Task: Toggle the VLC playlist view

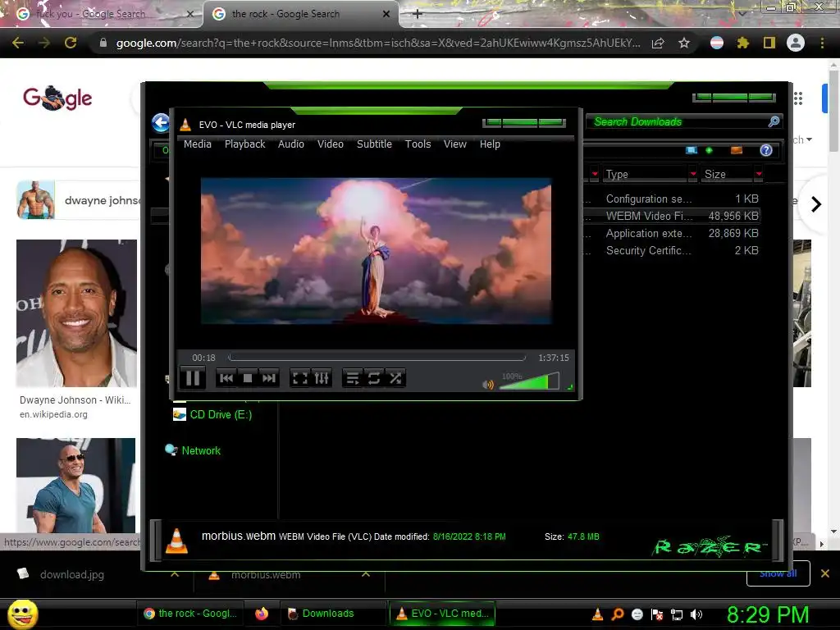Action: click(353, 378)
